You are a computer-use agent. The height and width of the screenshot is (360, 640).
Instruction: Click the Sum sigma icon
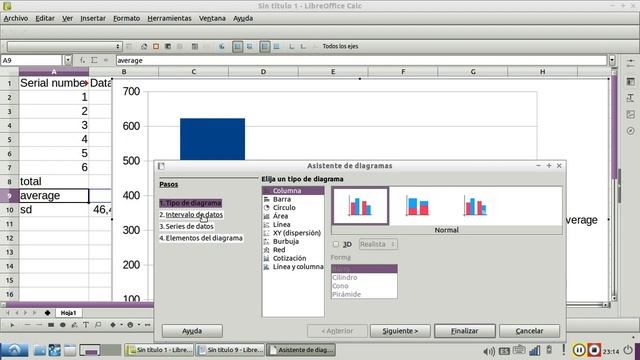point(94,60)
